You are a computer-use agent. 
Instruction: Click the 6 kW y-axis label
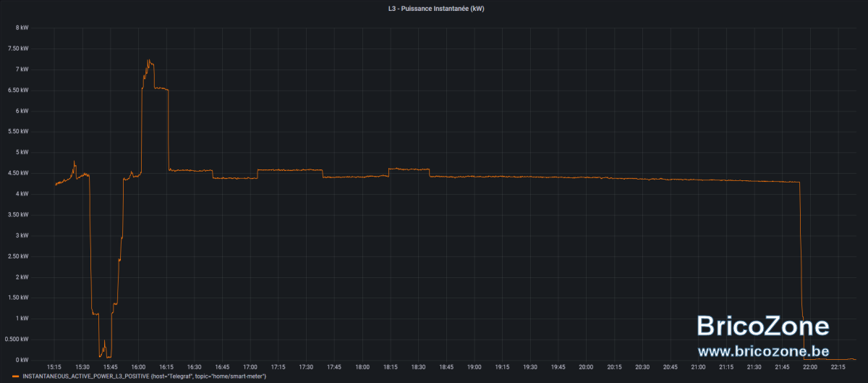pyautogui.click(x=21, y=111)
